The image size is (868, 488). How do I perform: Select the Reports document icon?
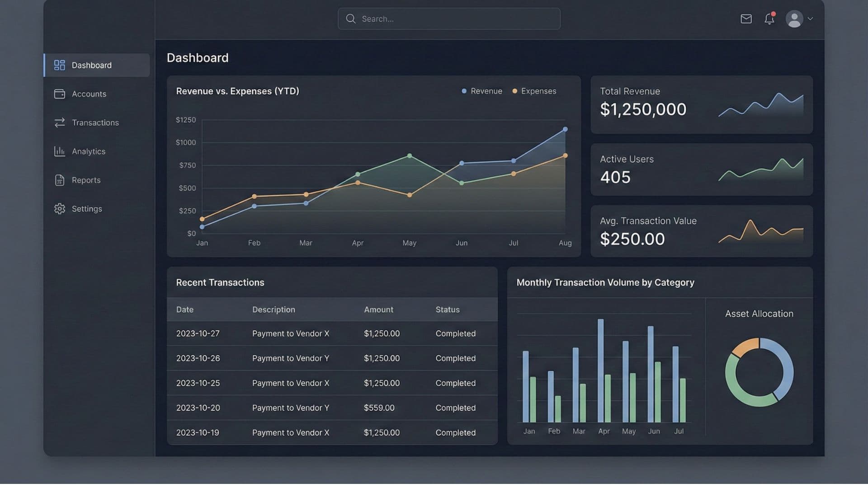[x=59, y=180]
